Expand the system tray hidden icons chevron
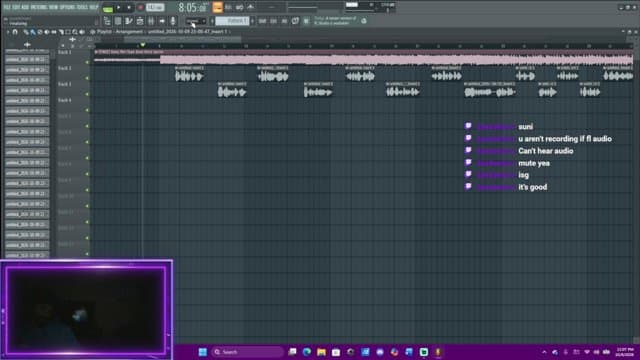This screenshot has width=640, height=360. click(x=544, y=352)
